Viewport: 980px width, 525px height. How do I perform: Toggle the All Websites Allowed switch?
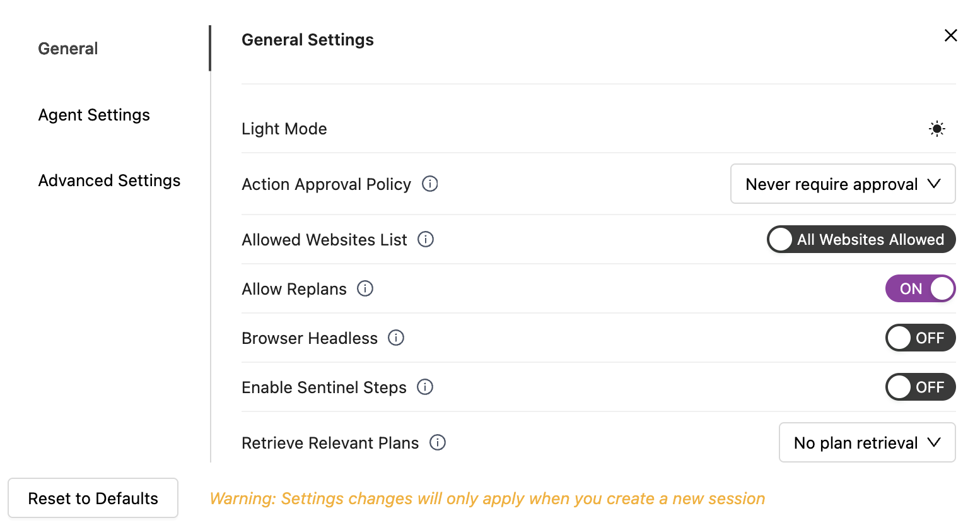click(861, 239)
